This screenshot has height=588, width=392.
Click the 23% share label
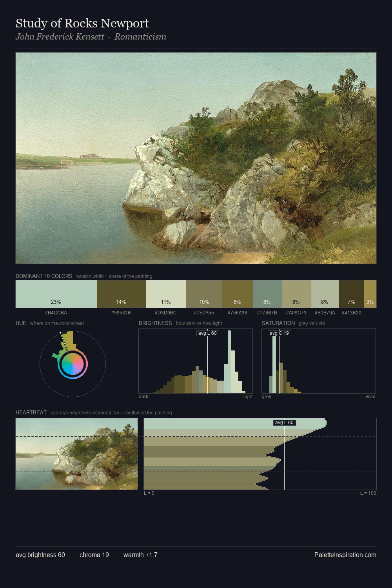click(56, 302)
